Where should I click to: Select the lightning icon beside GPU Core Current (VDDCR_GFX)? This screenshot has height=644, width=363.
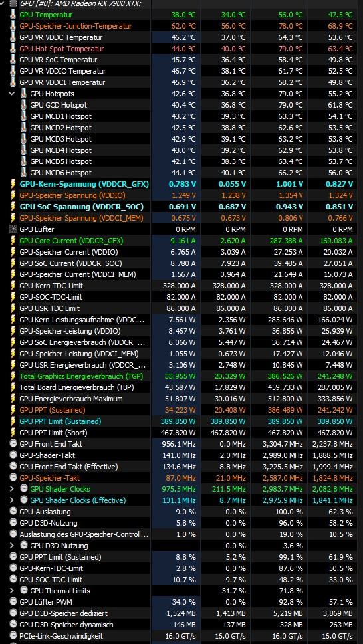(13, 241)
